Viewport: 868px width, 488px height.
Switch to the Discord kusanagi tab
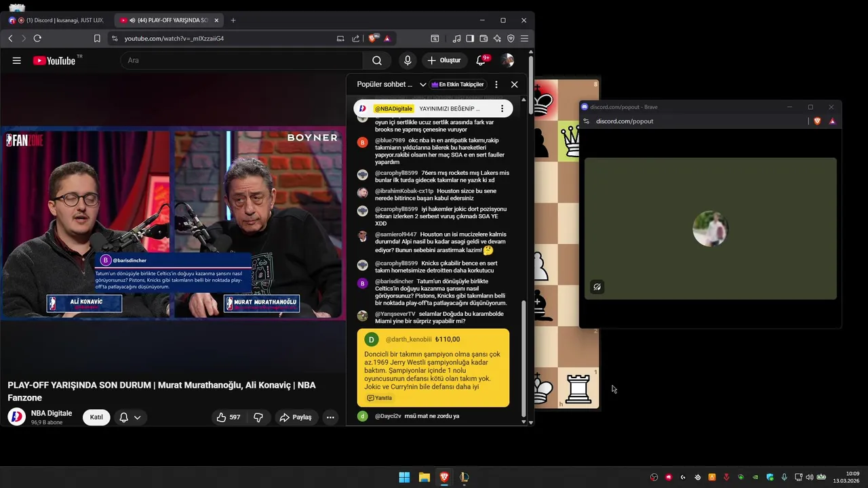pyautogui.click(x=57, y=20)
